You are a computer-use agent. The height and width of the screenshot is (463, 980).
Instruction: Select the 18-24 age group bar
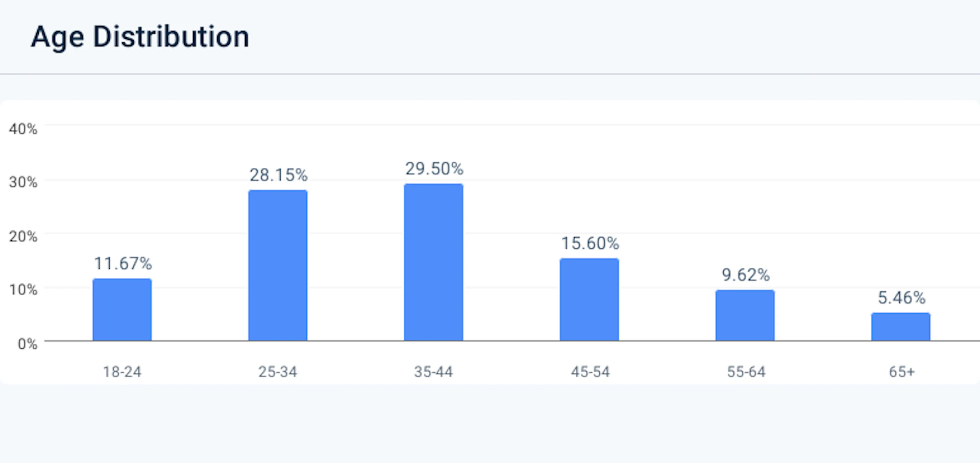(x=122, y=310)
